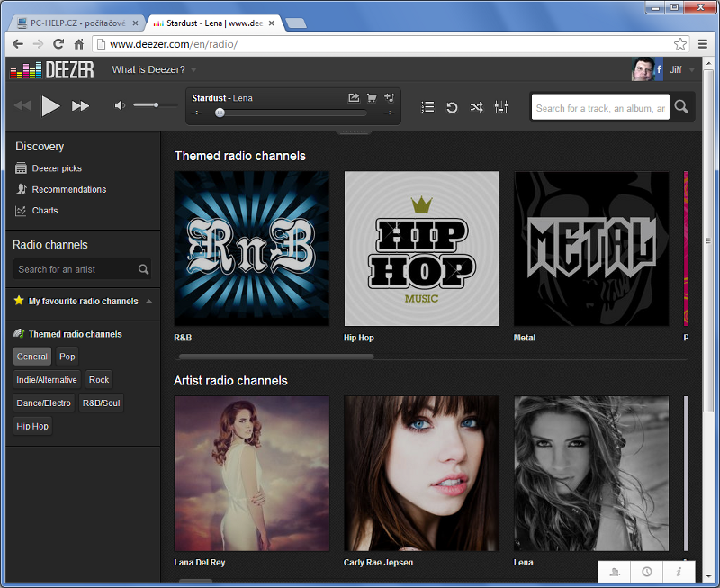Open the history clock icon at bottom

pos(646,572)
